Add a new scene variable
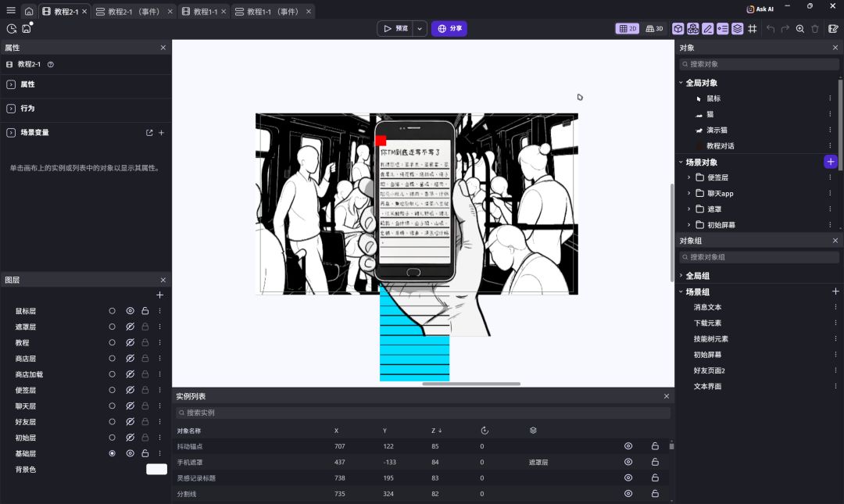844x504 pixels. [162, 133]
